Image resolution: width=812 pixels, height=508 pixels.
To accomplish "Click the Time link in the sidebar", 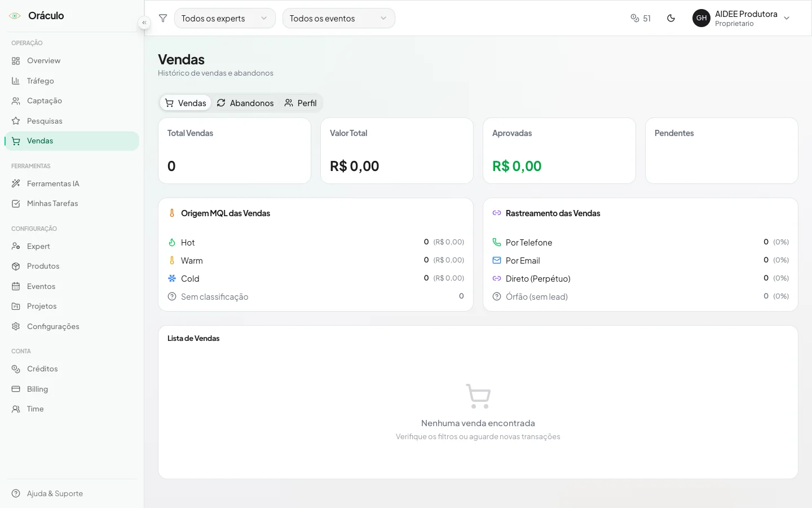I will click(x=72, y=409).
